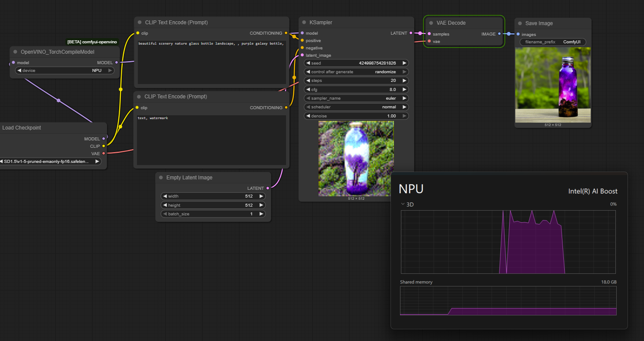The image size is (644, 341).
Task: Collapse the Empty Latent Image node via its title dot
Action: [161, 178]
